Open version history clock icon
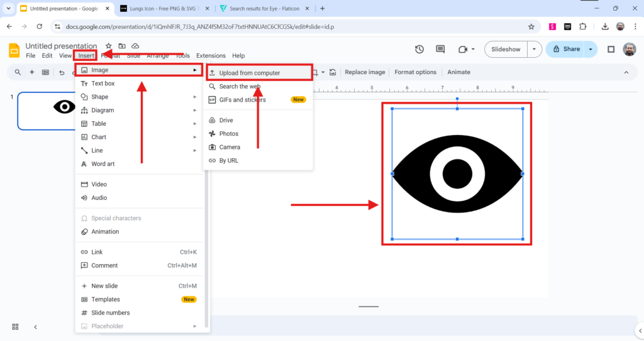 pos(419,50)
